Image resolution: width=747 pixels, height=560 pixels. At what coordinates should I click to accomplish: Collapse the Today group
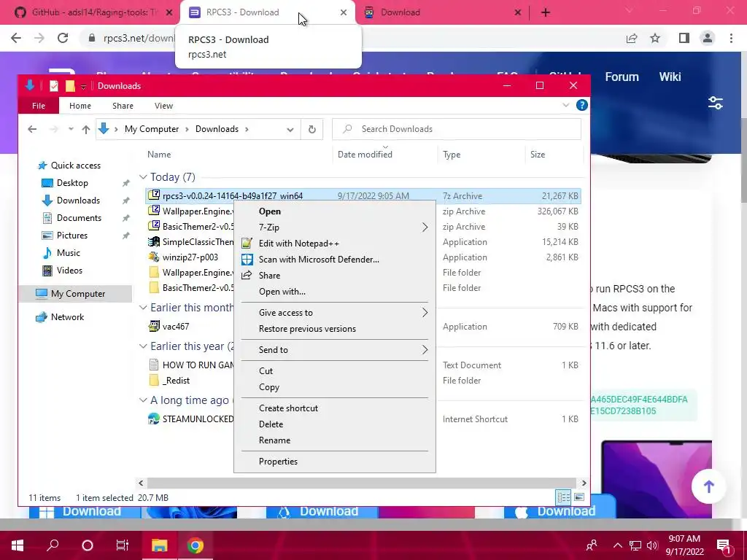point(143,177)
